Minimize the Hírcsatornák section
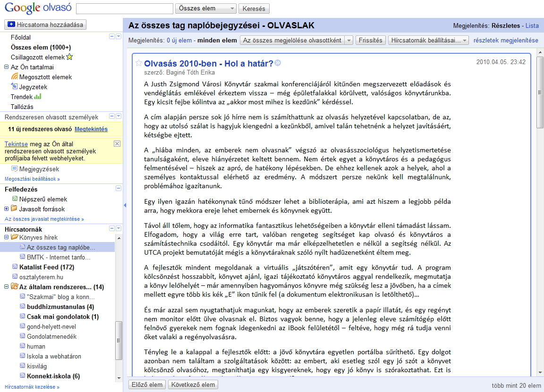 [x=112, y=228]
